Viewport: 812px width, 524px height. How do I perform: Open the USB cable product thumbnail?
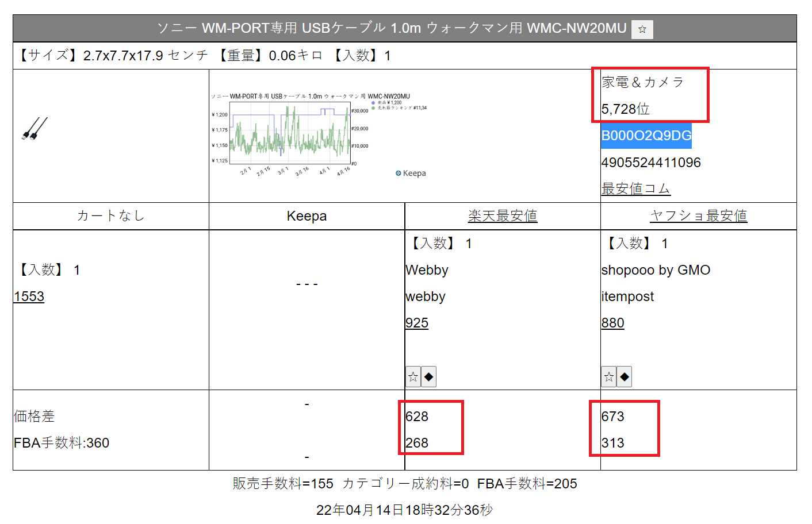click(35, 129)
